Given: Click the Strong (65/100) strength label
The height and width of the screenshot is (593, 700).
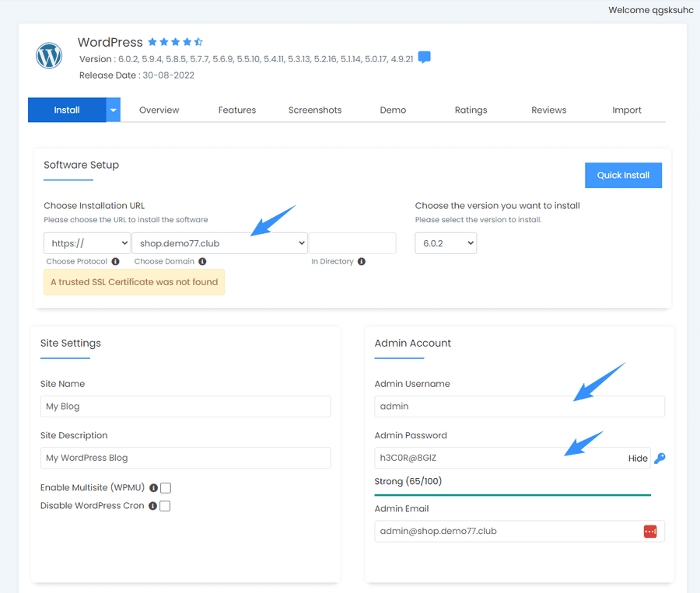Looking at the screenshot, I should [x=408, y=481].
